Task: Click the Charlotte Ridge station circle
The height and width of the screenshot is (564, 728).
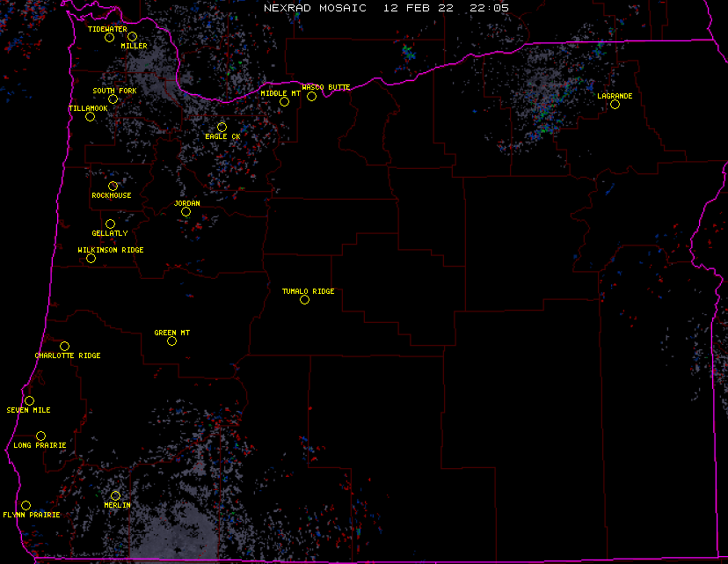Action: pyautogui.click(x=64, y=346)
